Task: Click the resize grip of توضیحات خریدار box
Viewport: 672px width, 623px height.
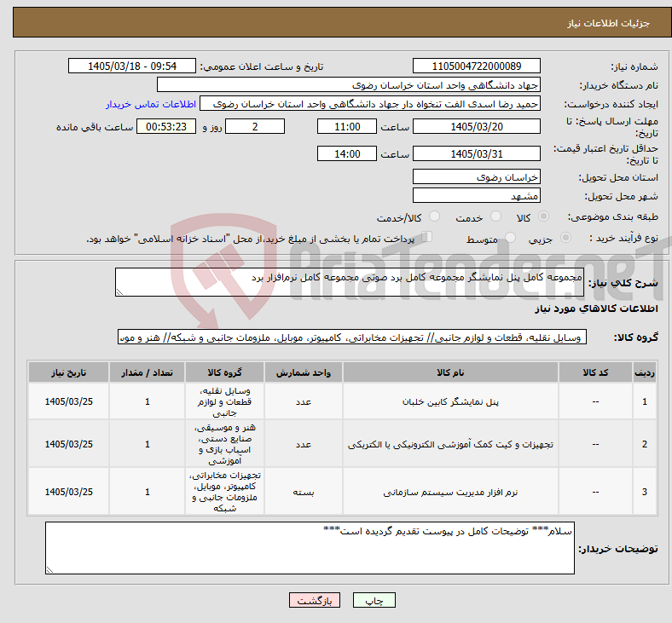Action: point(49,569)
